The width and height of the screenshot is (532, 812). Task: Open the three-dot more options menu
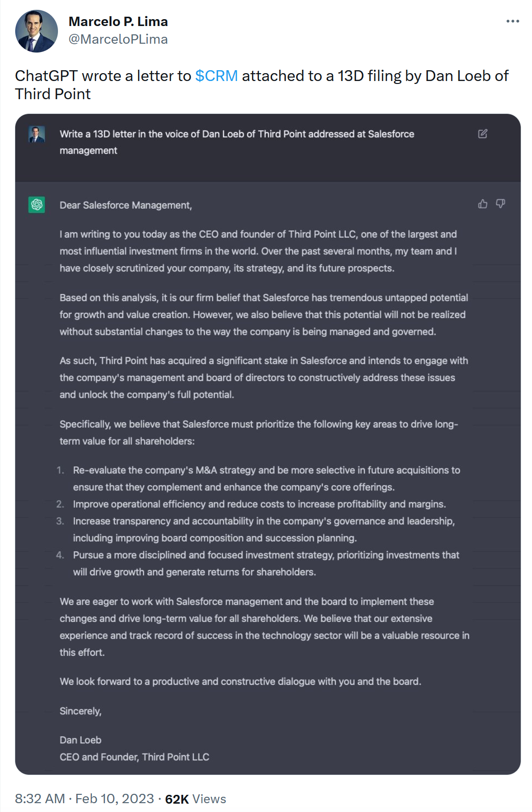[x=512, y=21]
